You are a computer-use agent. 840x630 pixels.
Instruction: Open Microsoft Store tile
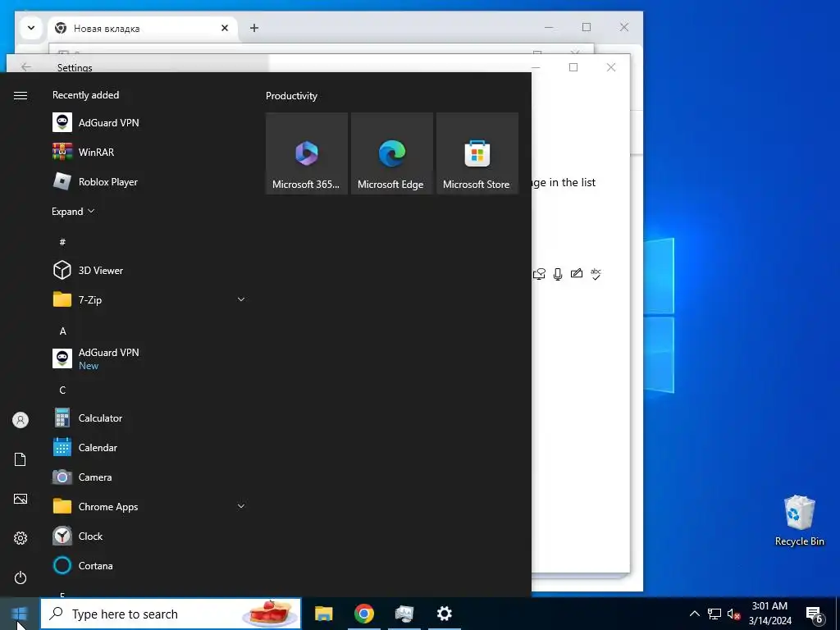coord(477,153)
